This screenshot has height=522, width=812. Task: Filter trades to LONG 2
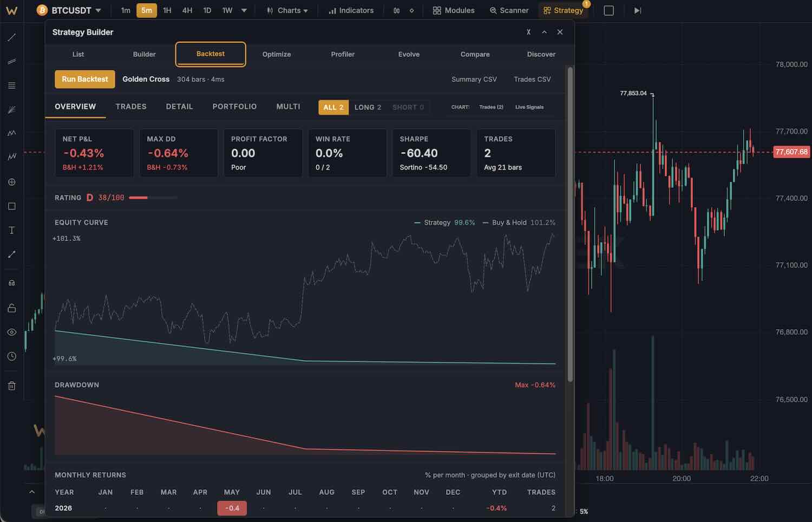click(x=368, y=107)
